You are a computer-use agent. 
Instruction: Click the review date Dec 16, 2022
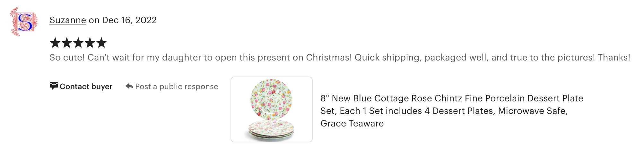tap(129, 20)
